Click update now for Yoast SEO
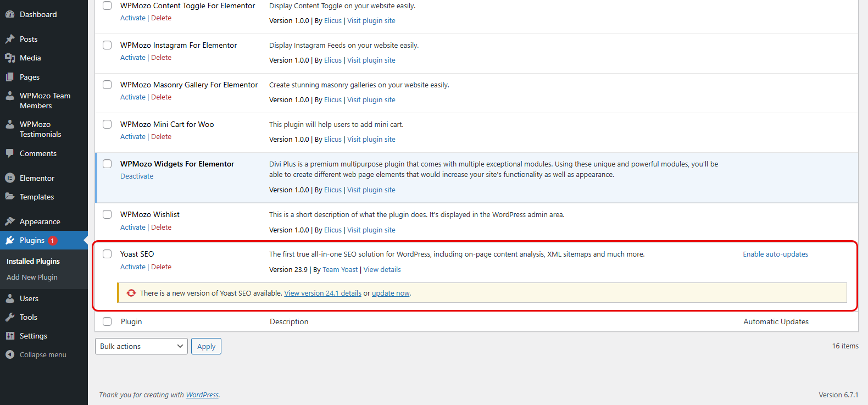This screenshot has width=868, height=405. tap(391, 293)
